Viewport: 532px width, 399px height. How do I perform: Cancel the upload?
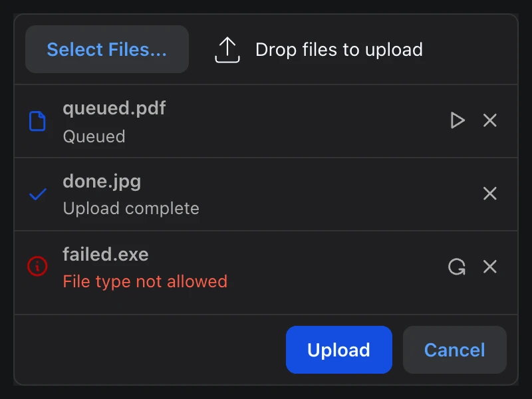[x=455, y=350]
